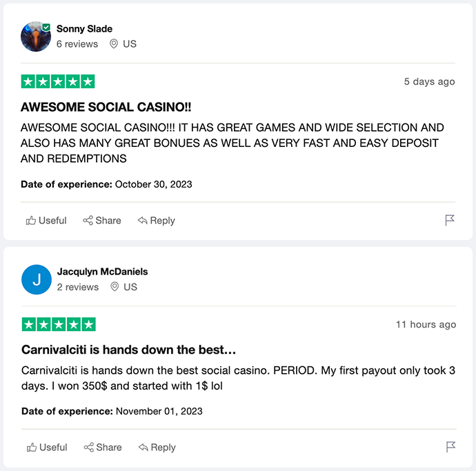Click the '11 hours ago' timestamp
The height and width of the screenshot is (471, 476).
(x=426, y=324)
